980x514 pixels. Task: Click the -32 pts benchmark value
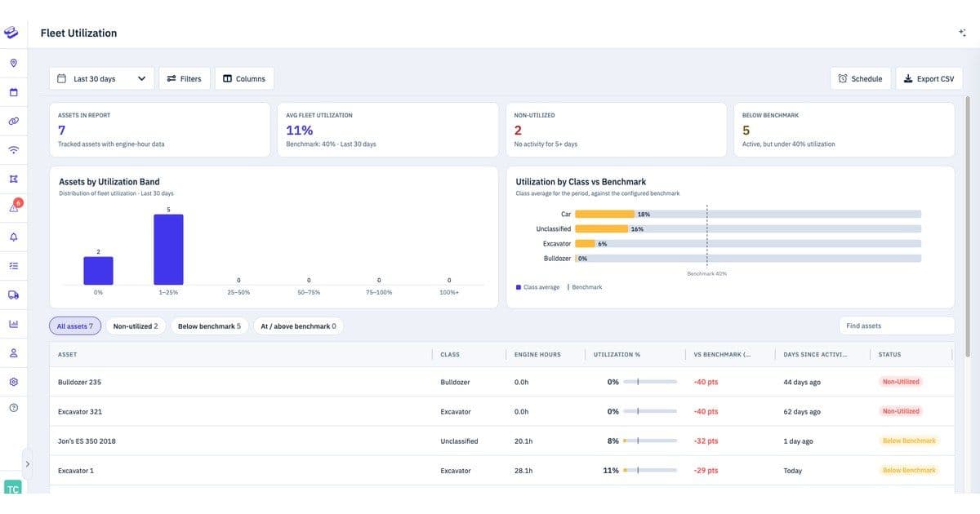click(706, 441)
